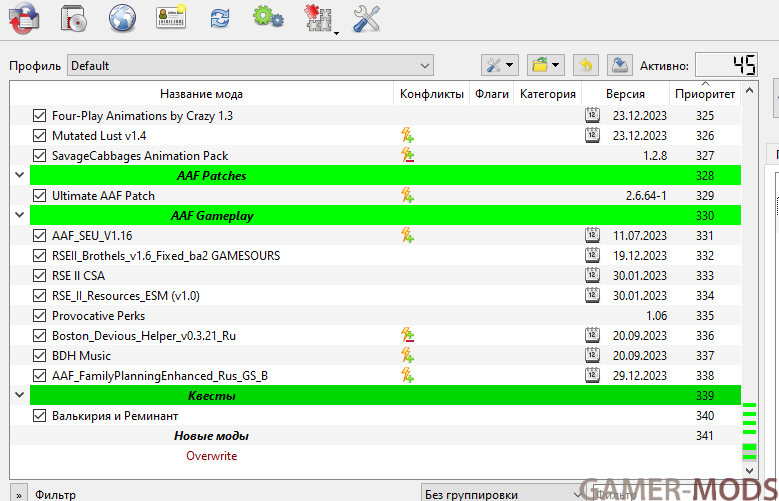779x501 pixels.
Task: Click calendar icon for BDH Music row
Action: click(592, 355)
